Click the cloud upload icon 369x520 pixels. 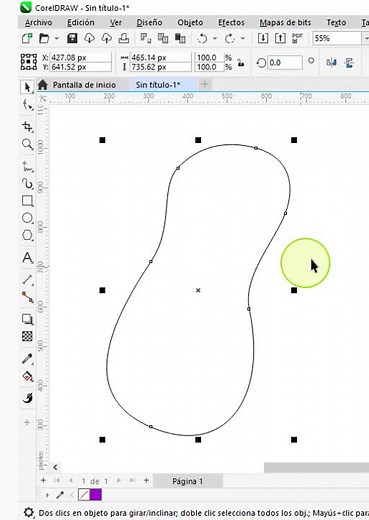pos(106,38)
